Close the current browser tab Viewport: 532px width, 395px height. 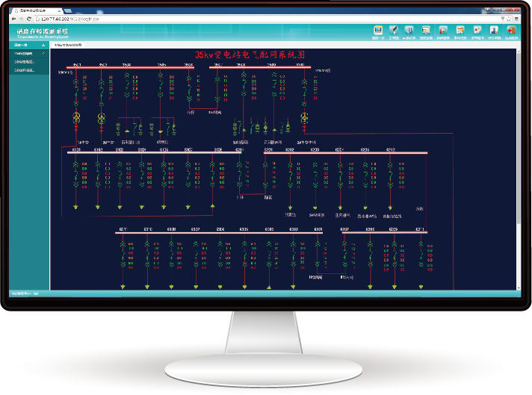[x=59, y=11]
